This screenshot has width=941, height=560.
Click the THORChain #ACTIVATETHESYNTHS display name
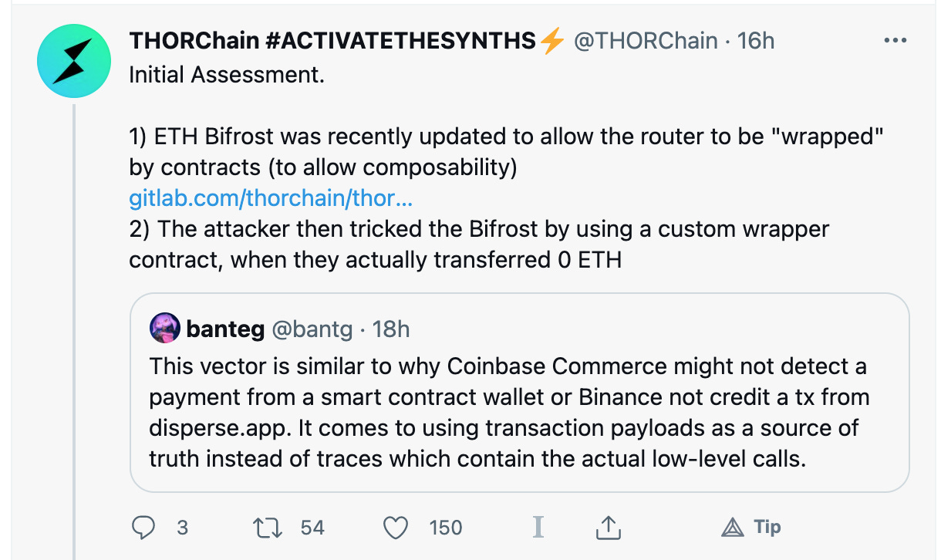(332, 41)
